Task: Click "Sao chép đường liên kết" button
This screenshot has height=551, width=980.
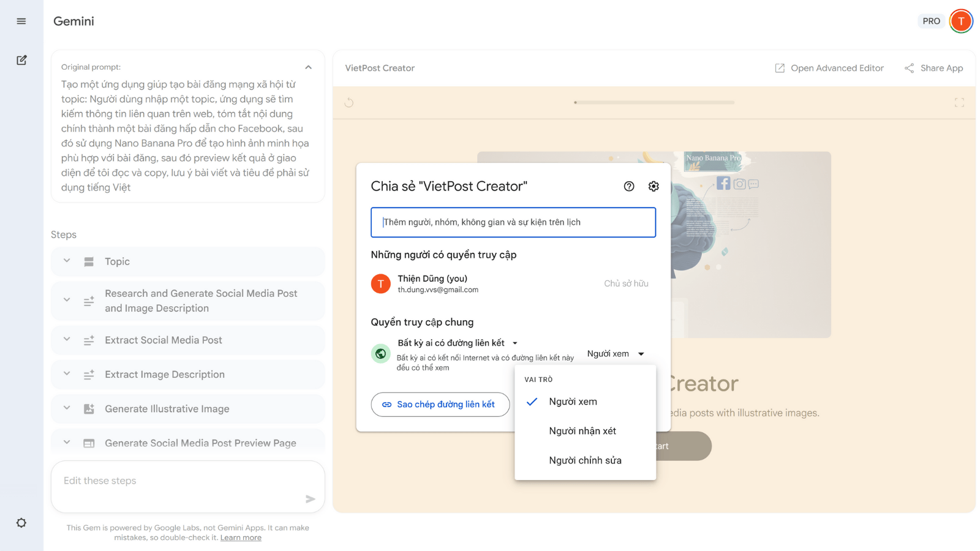Action: (x=440, y=405)
